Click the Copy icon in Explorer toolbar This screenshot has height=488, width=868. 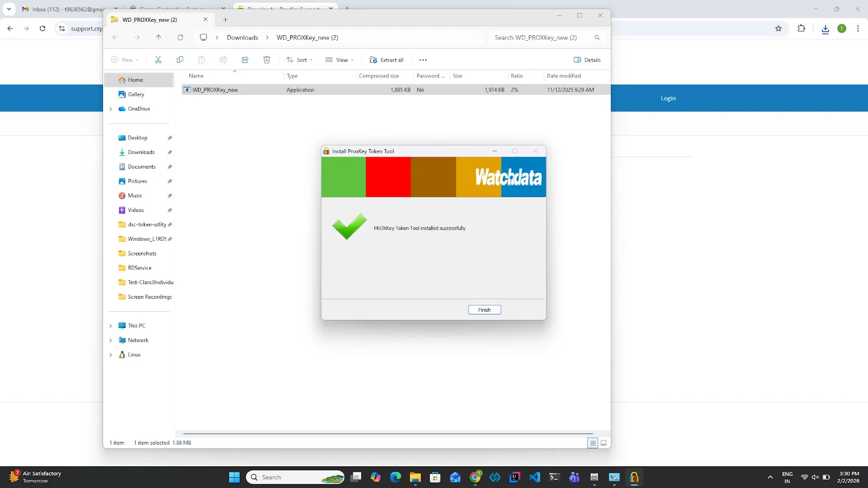coord(180,60)
